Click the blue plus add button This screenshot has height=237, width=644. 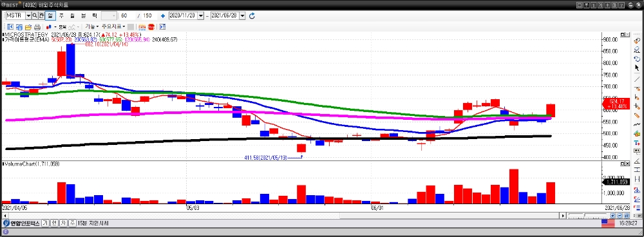(163, 15)
